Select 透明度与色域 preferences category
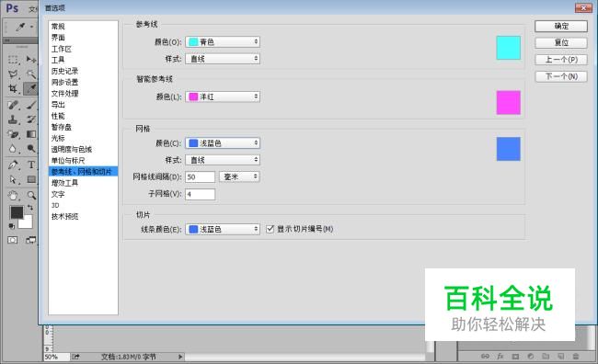The image size is (598, 364). pyautogui.click(x=72, y=149)
